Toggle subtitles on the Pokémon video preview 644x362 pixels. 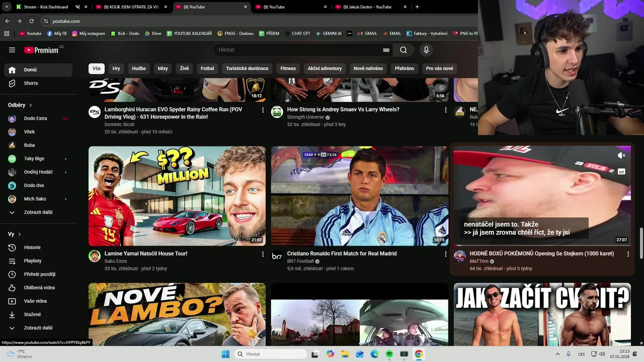[x=621, y=171]
